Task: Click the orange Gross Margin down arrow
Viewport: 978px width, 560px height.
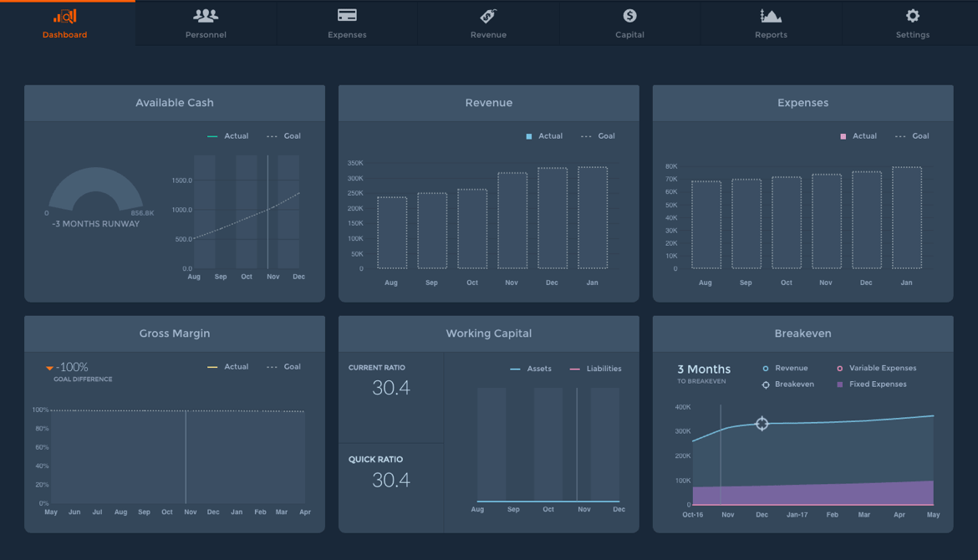Action: click(49, 368)
